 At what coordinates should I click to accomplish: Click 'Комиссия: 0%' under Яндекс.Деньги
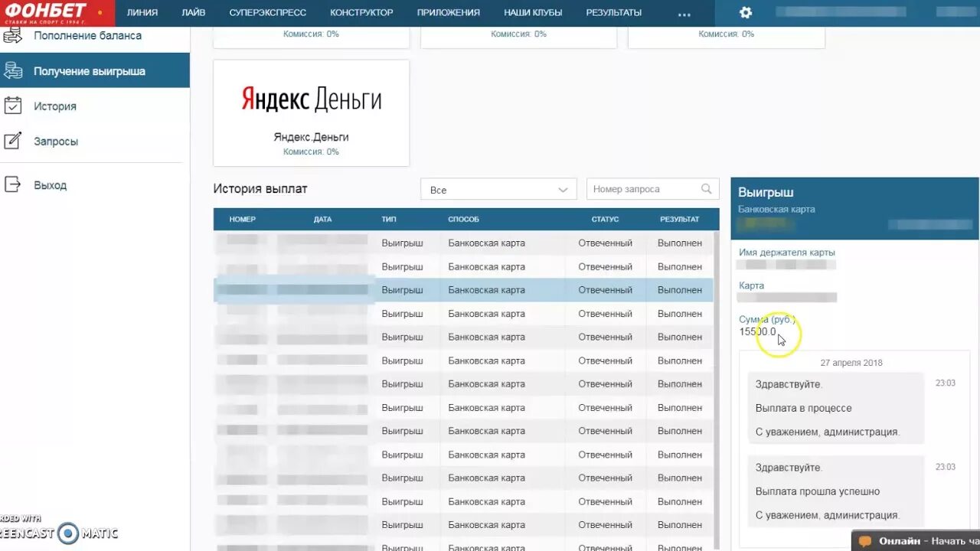click(x=311, y=152)
